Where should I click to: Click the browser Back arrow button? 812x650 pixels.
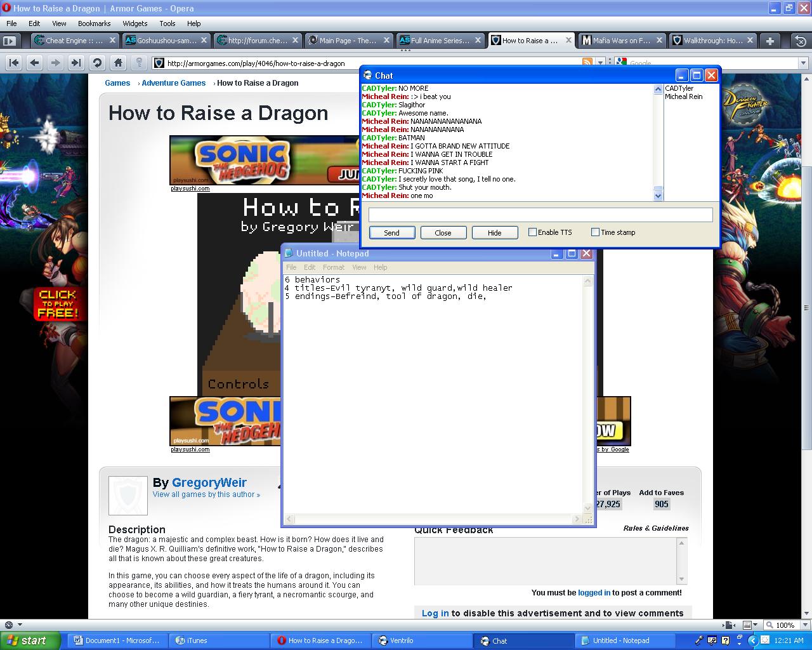(x=34, y=63)
